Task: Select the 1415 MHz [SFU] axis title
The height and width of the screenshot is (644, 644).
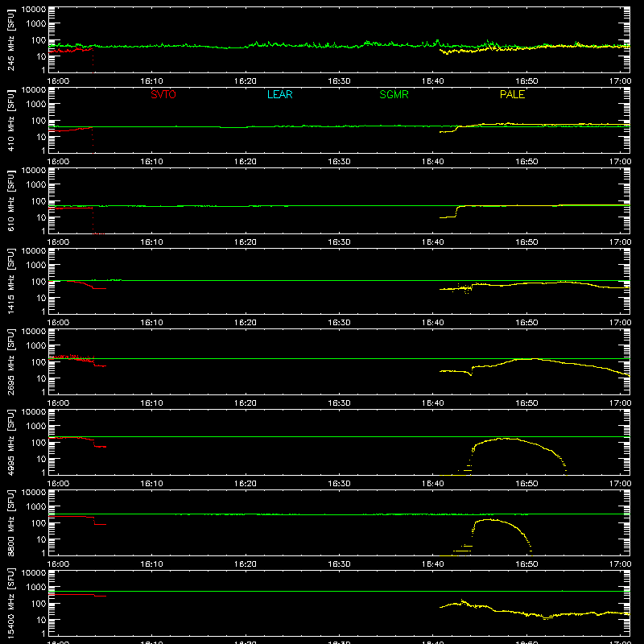Action: click(x=10, y=281)
